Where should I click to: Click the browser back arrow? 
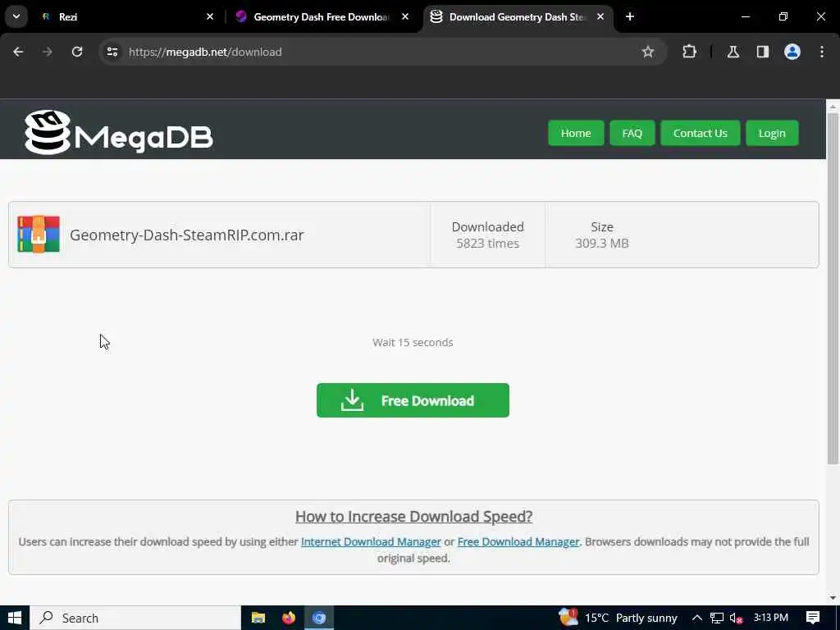click(18, 52)
